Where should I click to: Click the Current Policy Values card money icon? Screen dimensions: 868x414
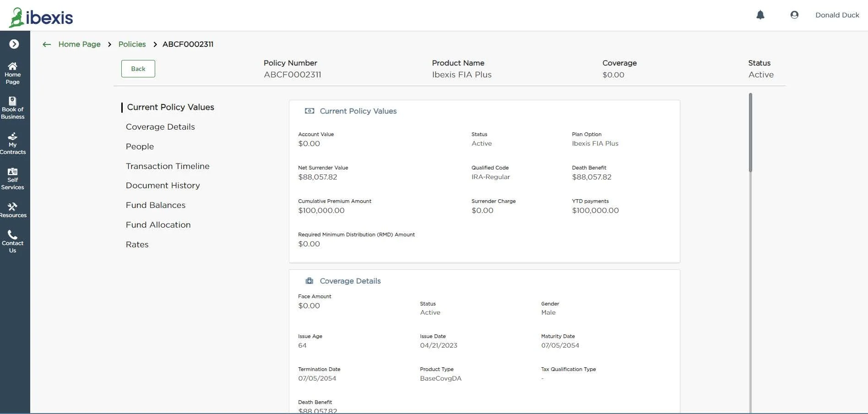[x=309, y=111]
